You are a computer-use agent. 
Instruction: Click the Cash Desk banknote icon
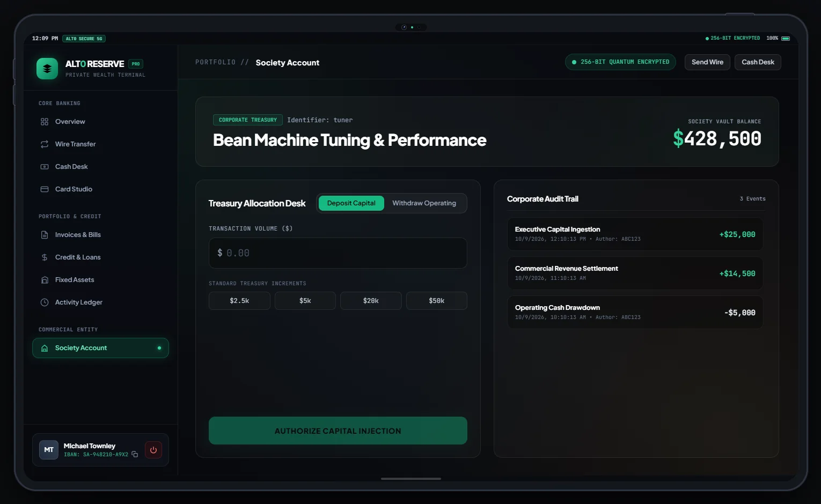45,167
